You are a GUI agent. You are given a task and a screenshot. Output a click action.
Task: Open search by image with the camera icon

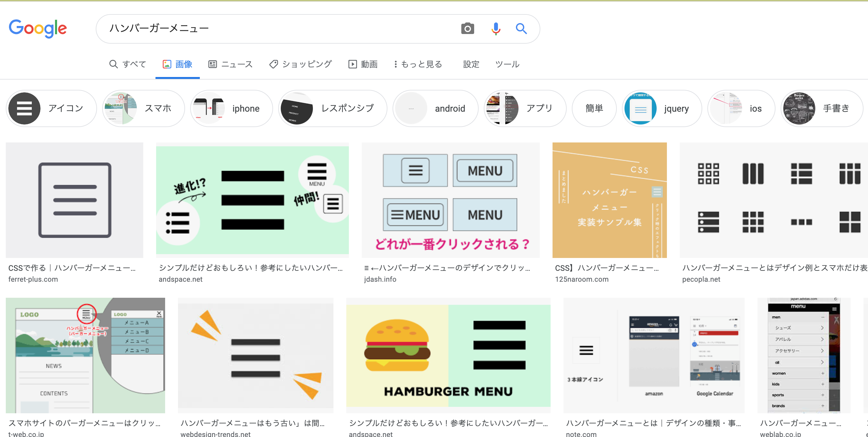pyautogui.click(x=468, y=29)
